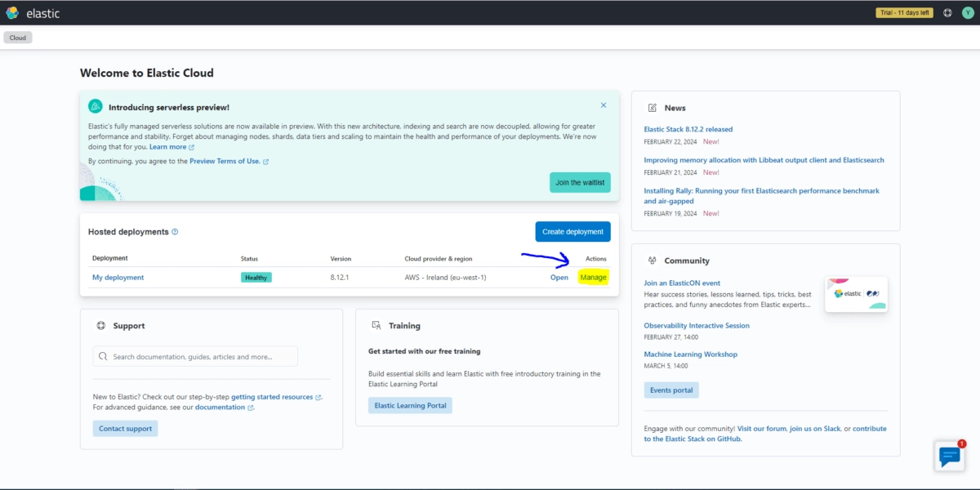
Task: Click Elastic Learning Portal button
Action: point(410,406)
